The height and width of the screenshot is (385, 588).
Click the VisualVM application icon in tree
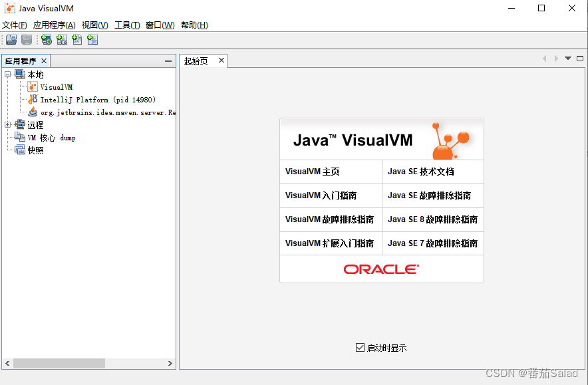point(33,87)
